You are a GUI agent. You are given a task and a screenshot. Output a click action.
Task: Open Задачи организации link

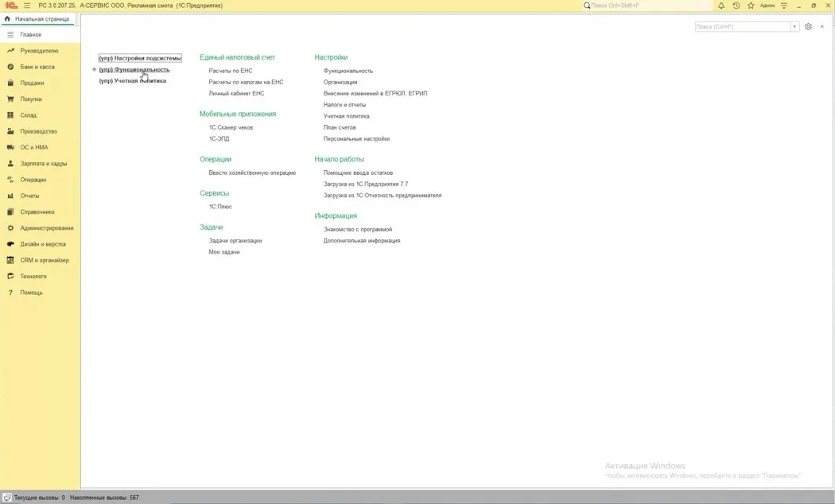click(x=235, y=241)
